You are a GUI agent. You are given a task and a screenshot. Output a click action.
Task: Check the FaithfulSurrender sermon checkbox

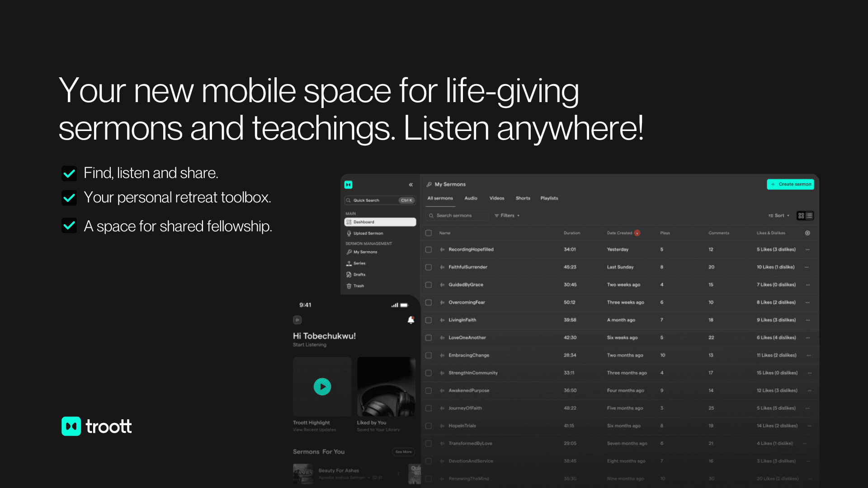tap(428, 267)
